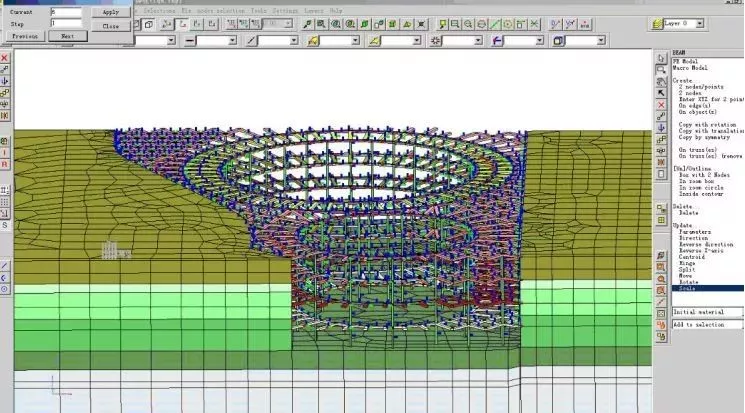Click the Step input field
The height and width of the screenshot is (413, 745).
tap(66, 22)
